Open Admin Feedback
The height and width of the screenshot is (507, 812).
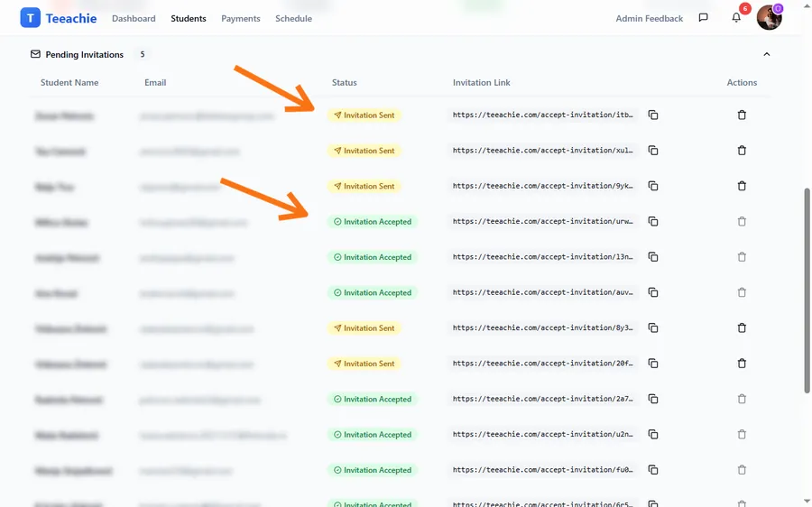coord(649,19)
